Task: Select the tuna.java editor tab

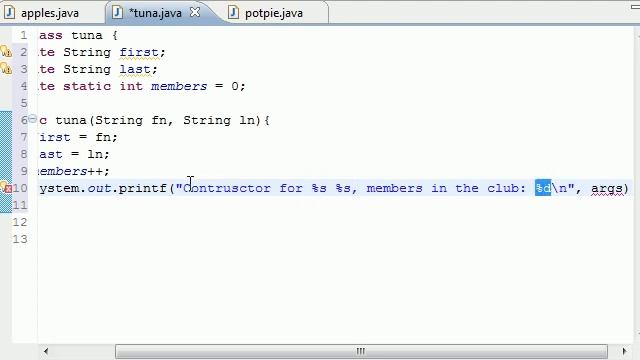Action: [x=155, y=13]
